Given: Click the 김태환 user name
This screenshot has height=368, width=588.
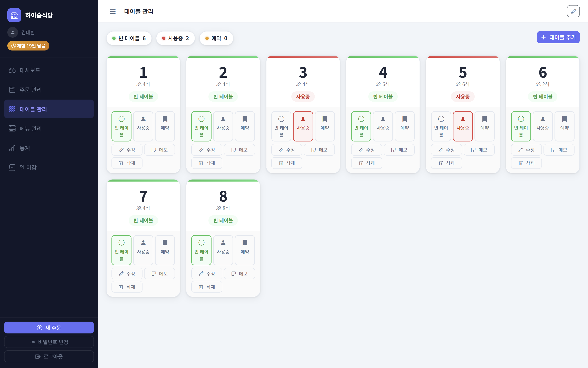Looking at the screenshot, I should point(28,32).
